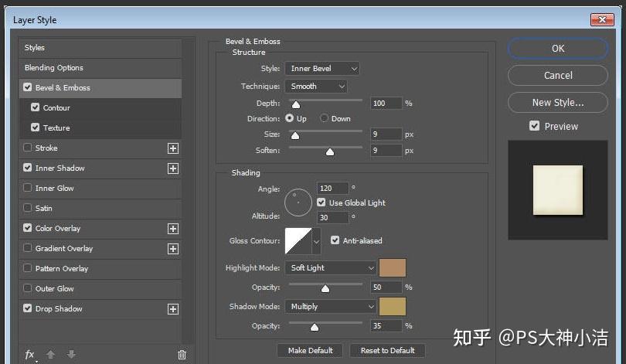
Task: Click the Altitude value field showing 30
Action: tap(332, 217)
